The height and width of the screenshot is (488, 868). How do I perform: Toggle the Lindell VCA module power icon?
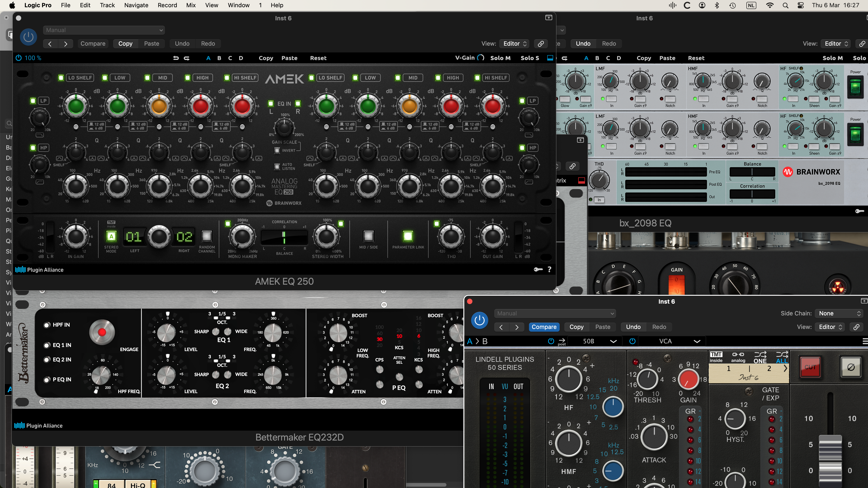pyautogui.click(x=632, y=341)
